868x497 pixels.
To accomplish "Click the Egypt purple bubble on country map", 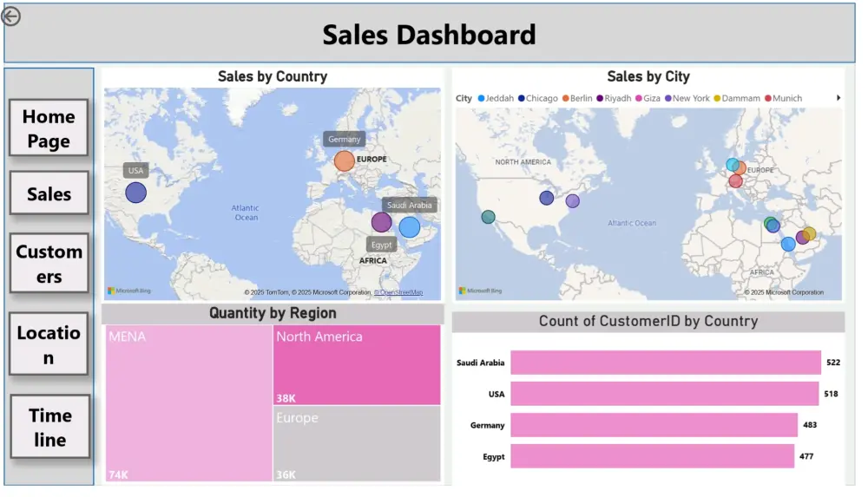I will pos(381,223).
